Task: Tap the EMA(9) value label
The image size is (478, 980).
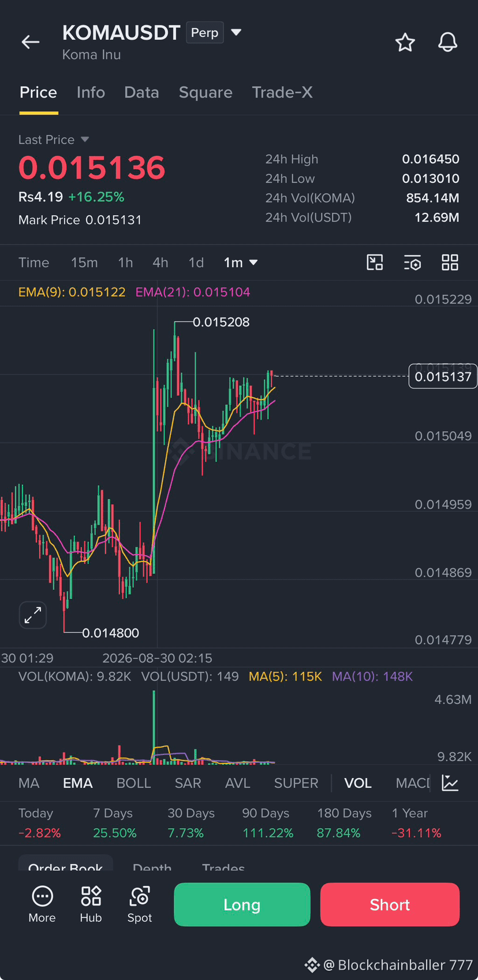Action: 72,292
